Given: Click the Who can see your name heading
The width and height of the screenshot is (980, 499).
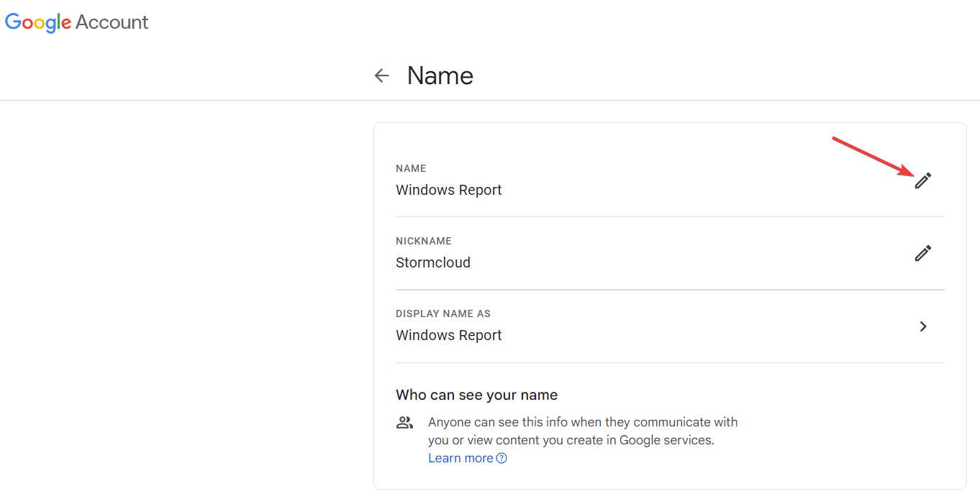Looking at the screenshot, I should pos(476,394).
